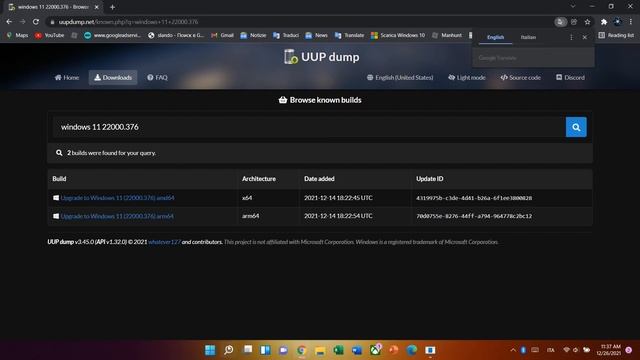Open the whatever127 author link
The image size is (640, 360).
(x=164, y=242)
